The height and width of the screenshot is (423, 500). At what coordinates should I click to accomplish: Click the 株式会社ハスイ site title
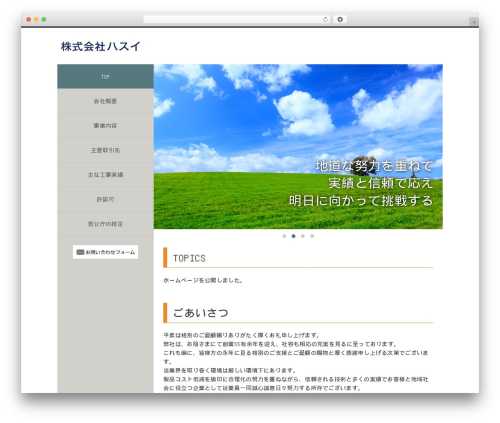click(x=101, y=46)
